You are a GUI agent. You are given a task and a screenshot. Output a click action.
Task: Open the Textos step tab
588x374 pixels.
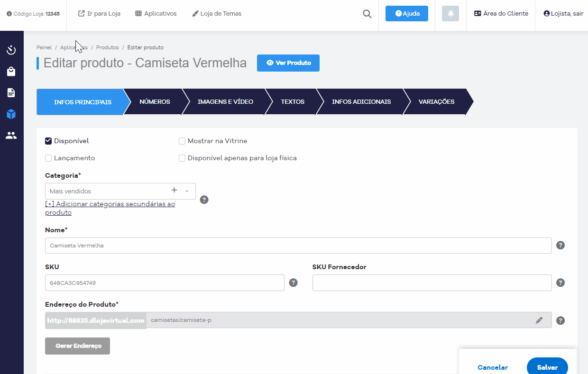pyautogui.click(x=293, y=102)
